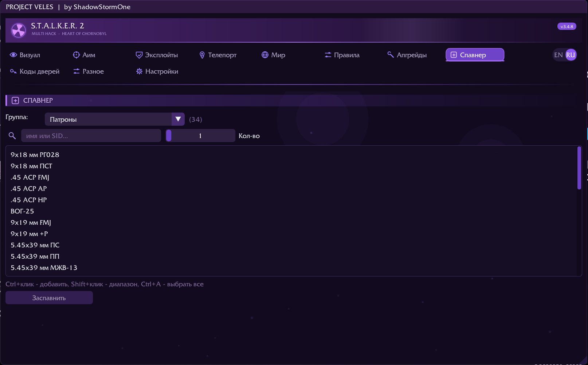This screenshot has width=588, height=365.
Task: Click the S.T.A.L.K.E.R. 2 title
Action: pyautogui.click(x=58, y=26)
